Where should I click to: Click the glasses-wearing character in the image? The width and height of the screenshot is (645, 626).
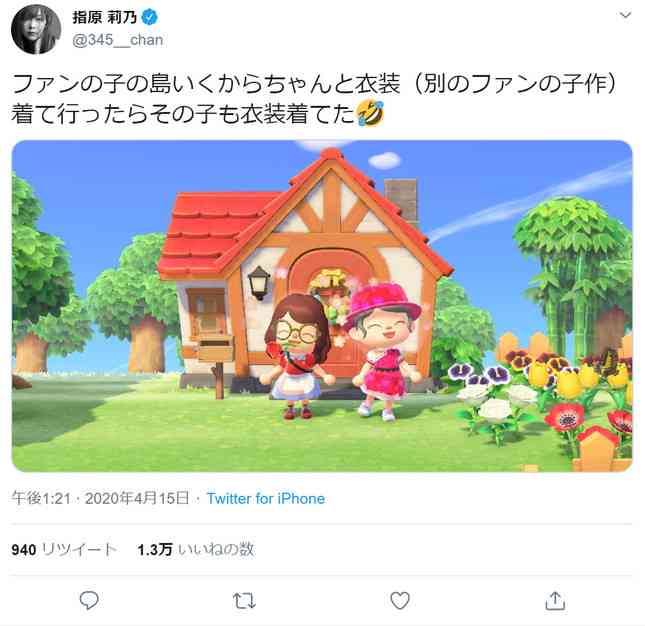(x=298, y=356)
